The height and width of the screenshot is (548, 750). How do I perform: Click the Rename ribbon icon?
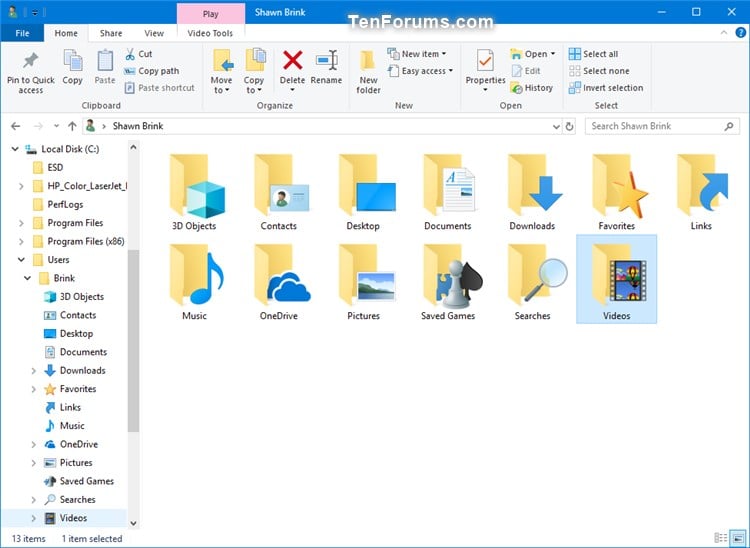point(327,60)
